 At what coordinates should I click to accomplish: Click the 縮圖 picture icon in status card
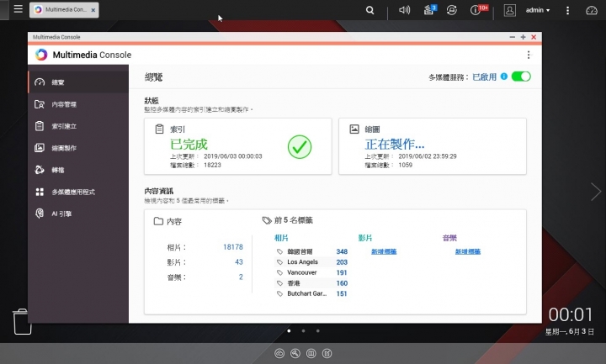click(354, 129)
